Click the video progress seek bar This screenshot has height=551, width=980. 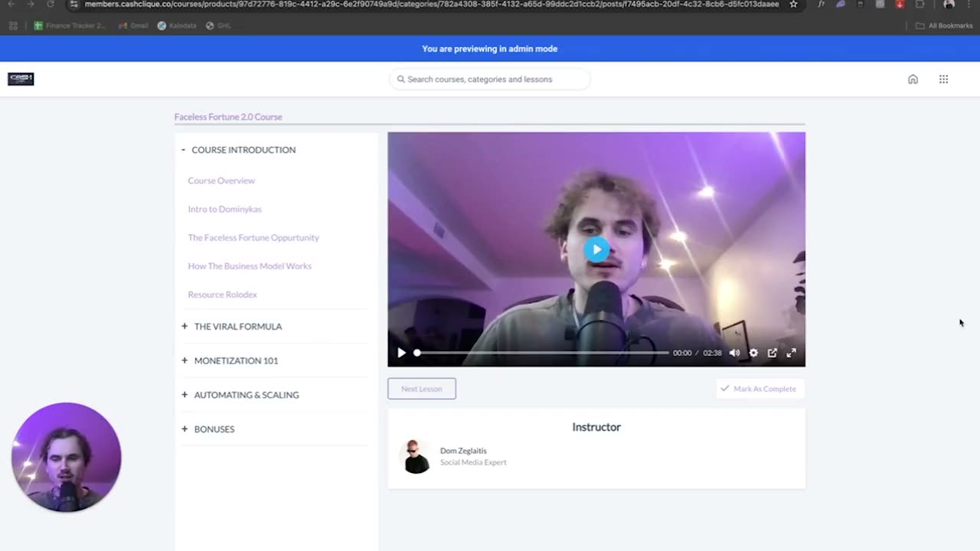click(542, 353)
